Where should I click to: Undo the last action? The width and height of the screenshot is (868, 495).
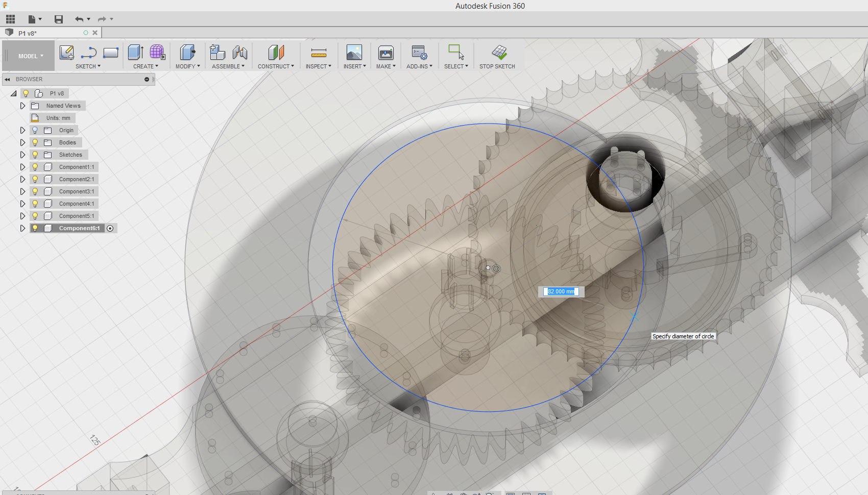pyautogui.click(x=79, y=19)
